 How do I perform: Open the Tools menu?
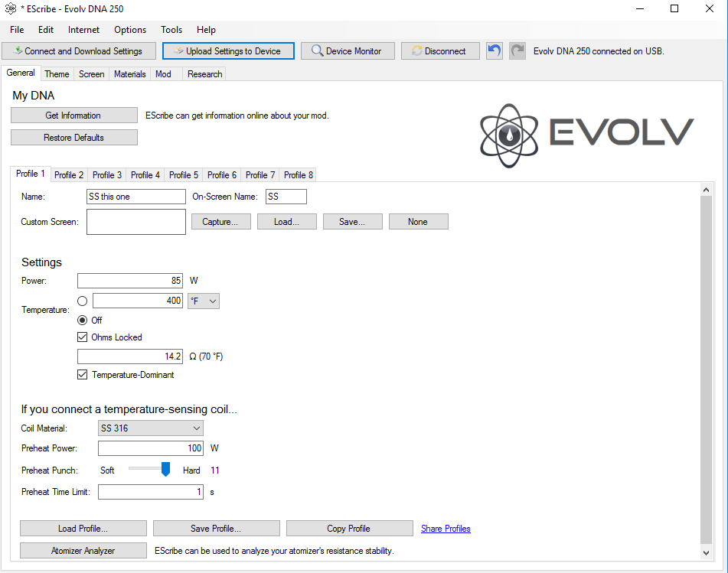tap(171, 30)
